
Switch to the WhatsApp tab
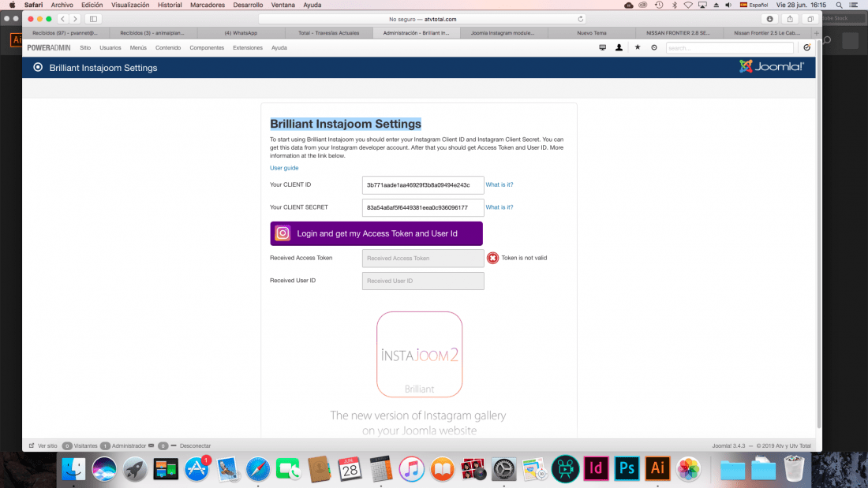pos(241,32)
